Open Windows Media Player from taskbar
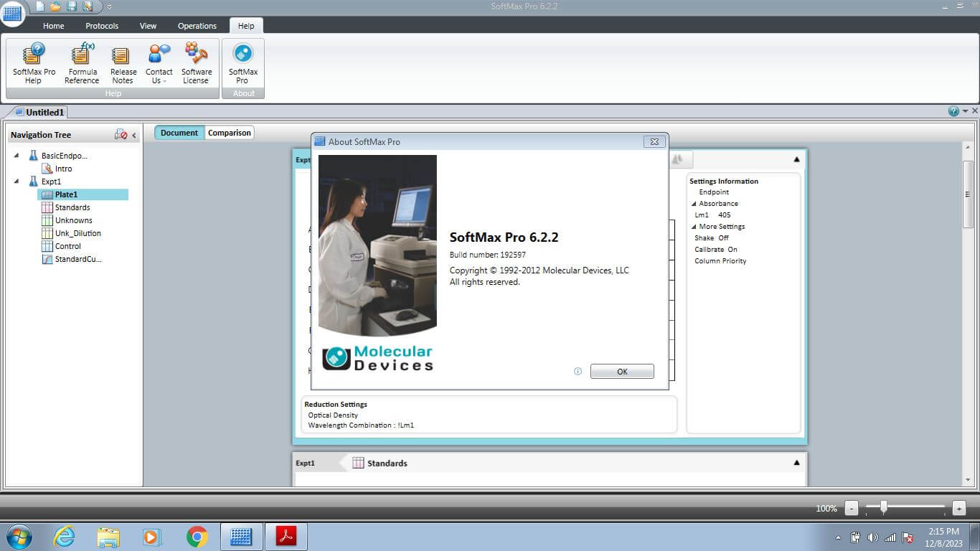This screenshot has height=551, width=980. (152, 537)
